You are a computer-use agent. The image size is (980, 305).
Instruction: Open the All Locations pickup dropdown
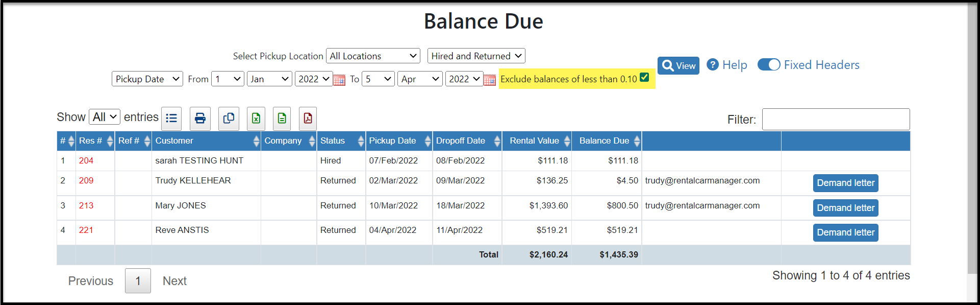(373, 56)
